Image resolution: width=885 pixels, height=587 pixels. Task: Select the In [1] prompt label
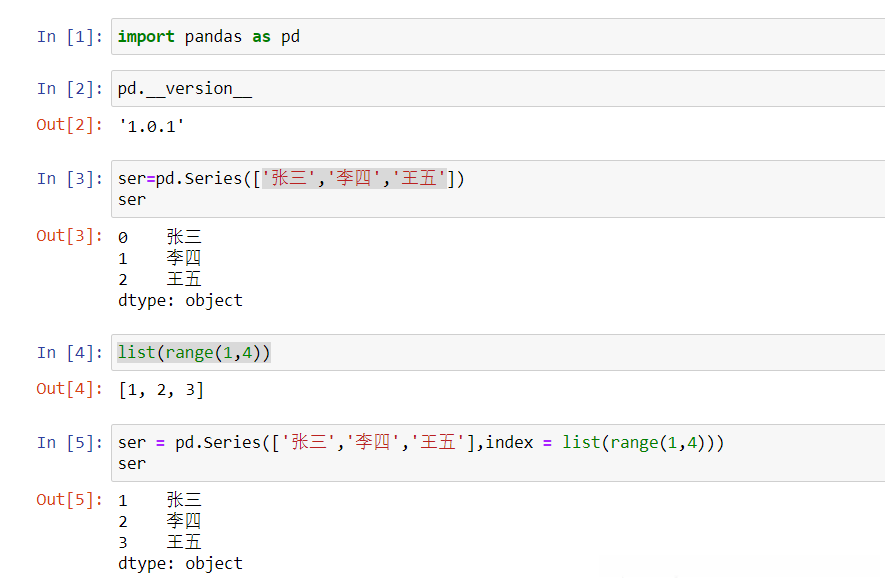pos(70,37)
